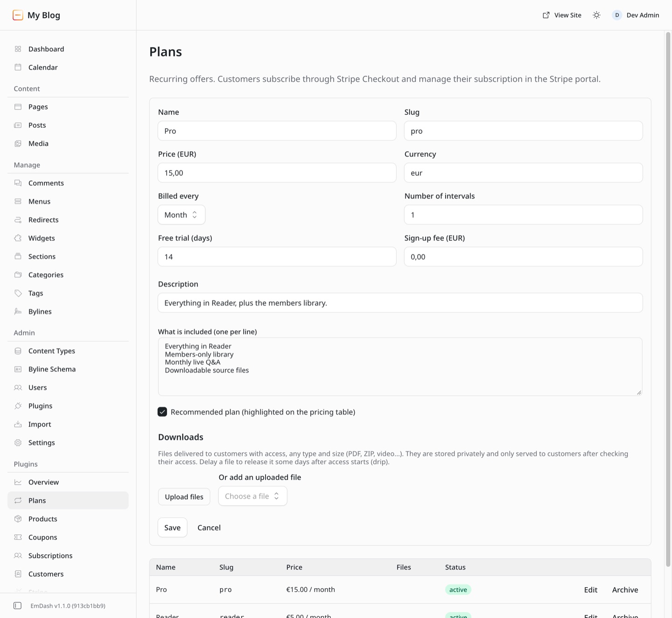
Task: Click the Products box icon
Action: click(18, 519)
